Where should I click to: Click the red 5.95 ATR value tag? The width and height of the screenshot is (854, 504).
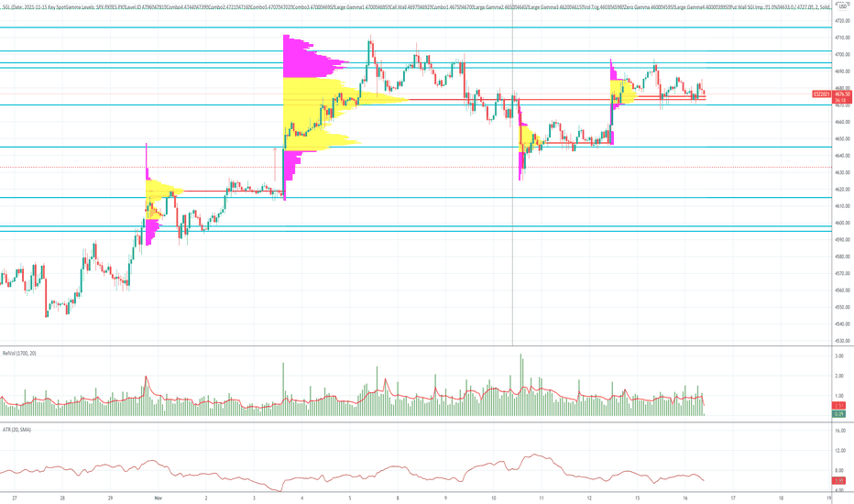point(839,480)
